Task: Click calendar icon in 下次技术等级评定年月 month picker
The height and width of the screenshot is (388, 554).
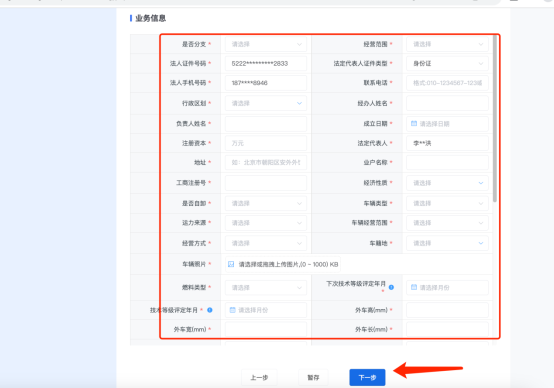Action: pos(414,287)
